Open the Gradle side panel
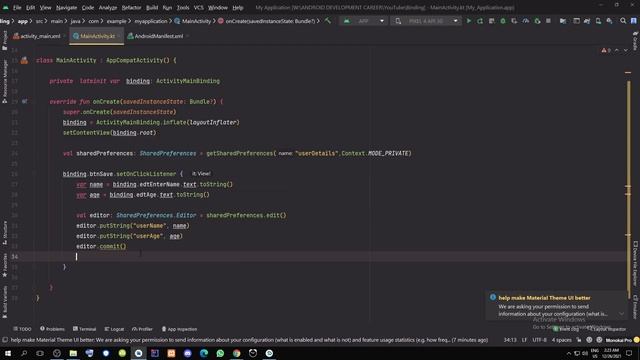The width and height of the screenshot is (640, 360). (635, 41)
